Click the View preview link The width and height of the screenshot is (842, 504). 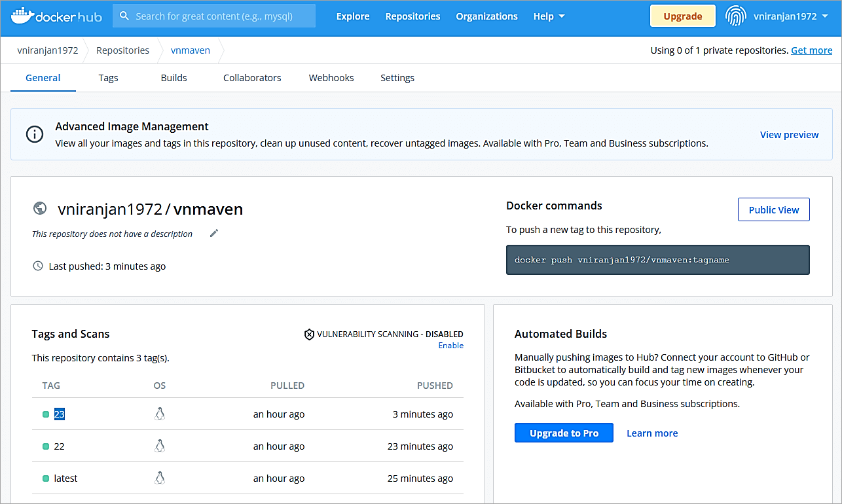tap(789, 135)
